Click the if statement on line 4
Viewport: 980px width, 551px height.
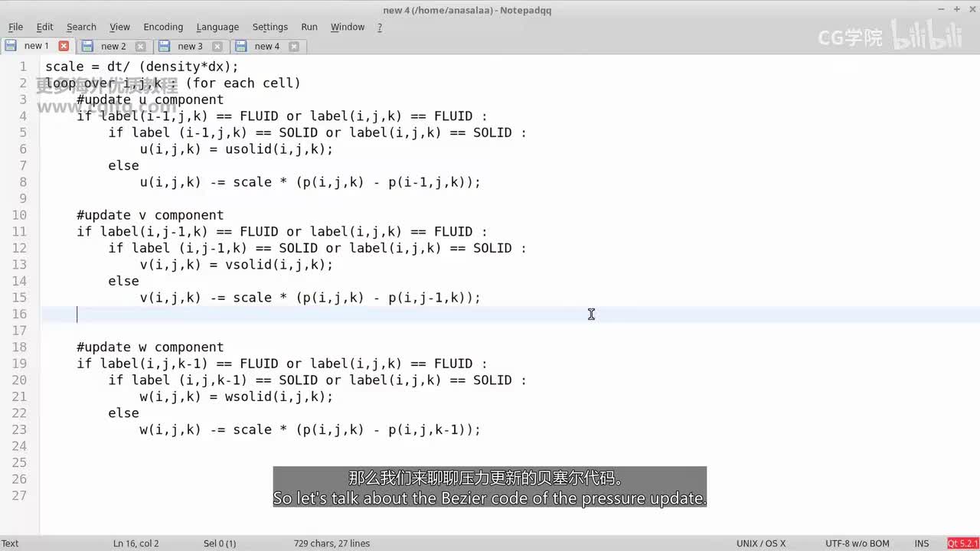pos(282,116)
